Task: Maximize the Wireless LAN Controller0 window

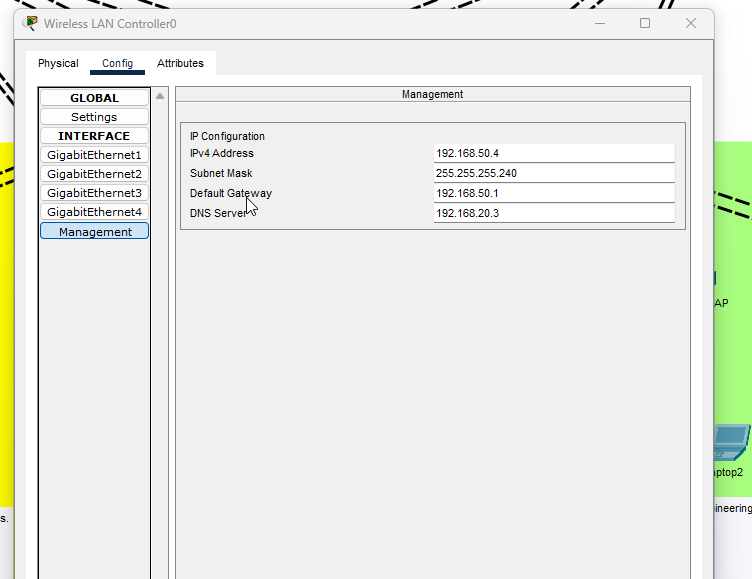Action: click(x=645, y=23)
